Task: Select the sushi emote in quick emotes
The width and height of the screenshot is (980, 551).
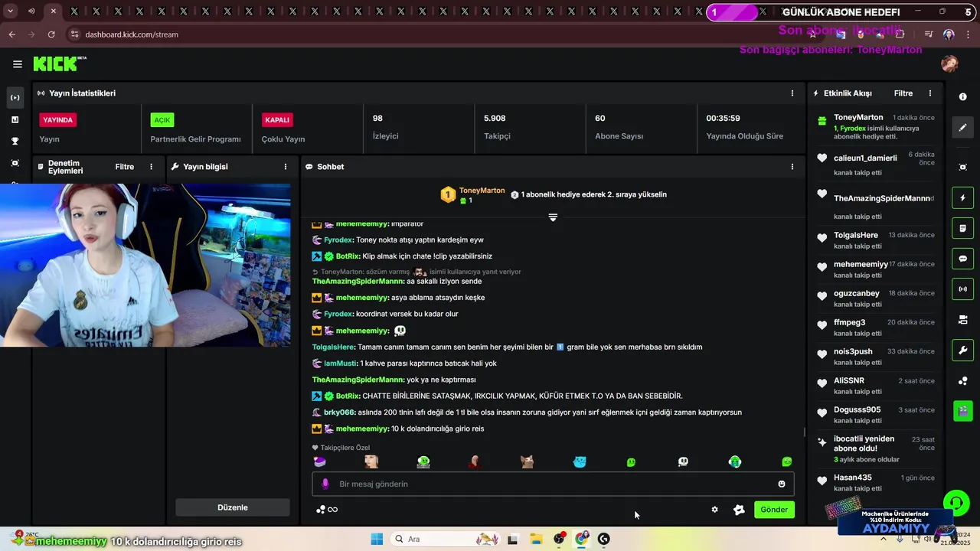Action: (320, 461)
